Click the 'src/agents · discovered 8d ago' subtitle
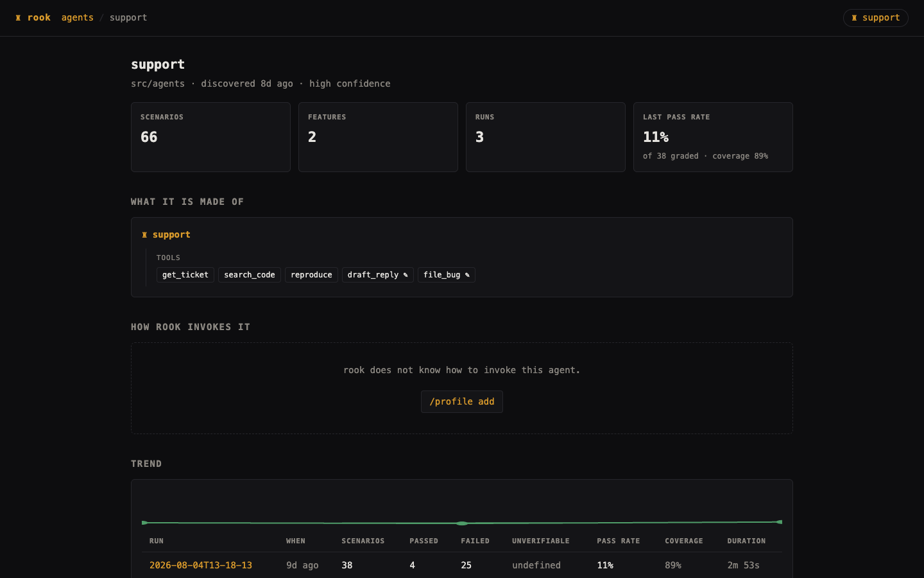The height and width of the screenshot is (578, 924). pyautogui.click(x=212, y=83)
